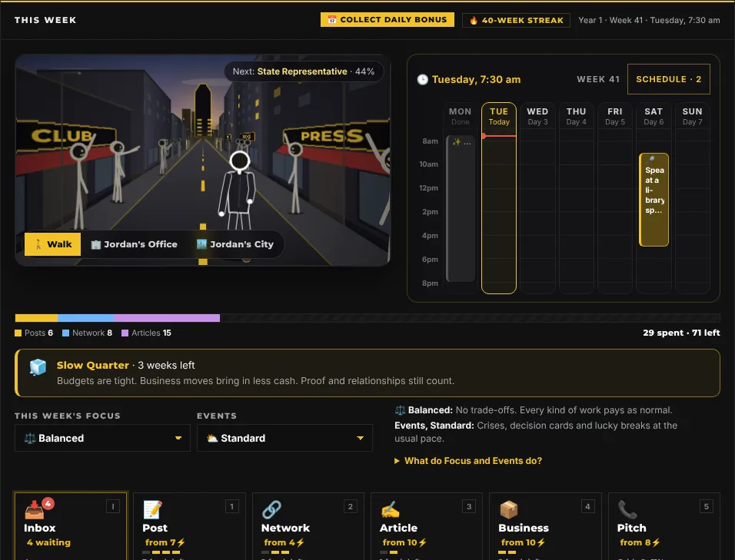735x560 pixels.
Task: Open the Business card from 10 energy
Action: click(545, 526)
